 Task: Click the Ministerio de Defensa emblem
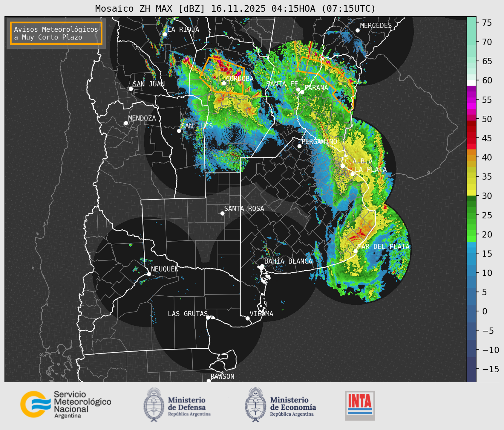coord(154,405)
